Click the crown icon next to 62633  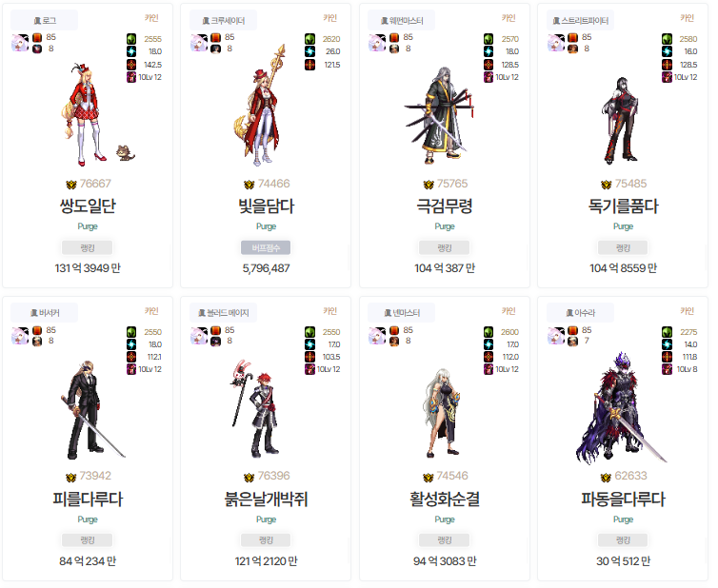tap(606, 478)
